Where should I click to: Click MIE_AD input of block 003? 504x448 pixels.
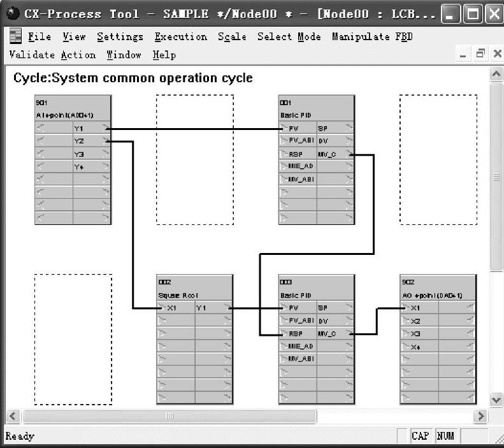point(298,346)
